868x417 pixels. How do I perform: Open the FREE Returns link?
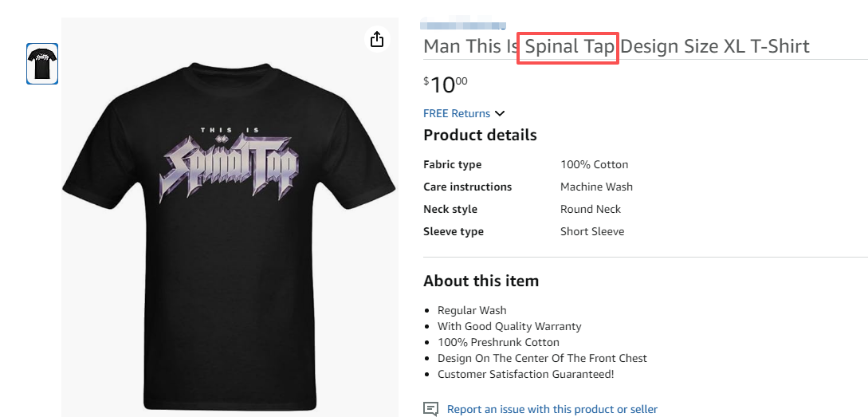coord(457,113)
